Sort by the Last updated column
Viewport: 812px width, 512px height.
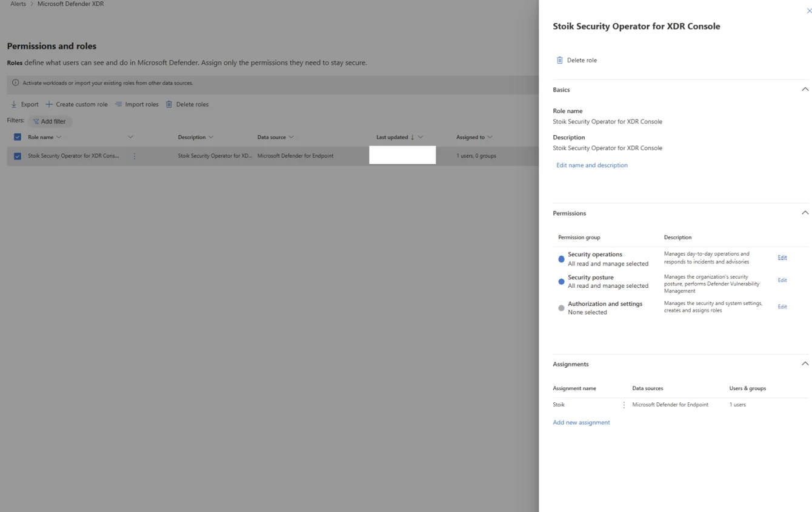click(x=393, y=137)
